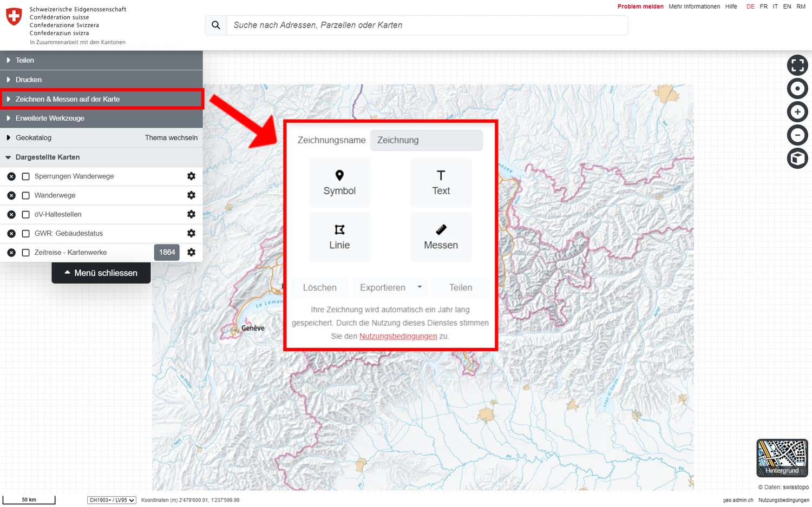Check the Zeitreise - Kartenwerke layer
The image size is (812, 507).
25,253
